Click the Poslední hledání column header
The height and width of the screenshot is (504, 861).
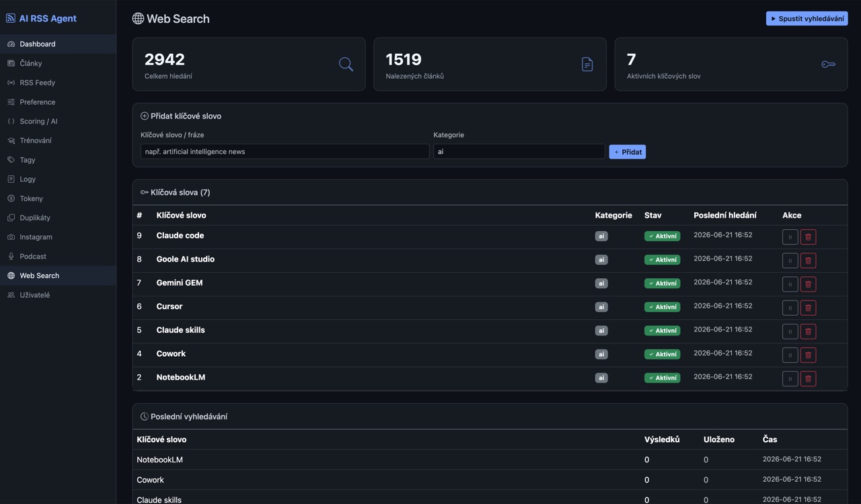pyautogui.click(x=725, y=216)
